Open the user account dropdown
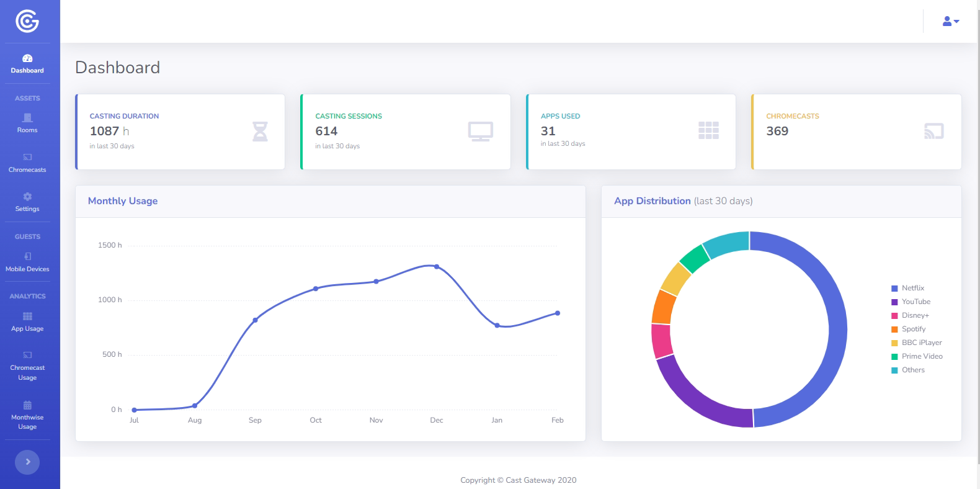The height and width of the screenshot is (489, 980). coord(950,21)
